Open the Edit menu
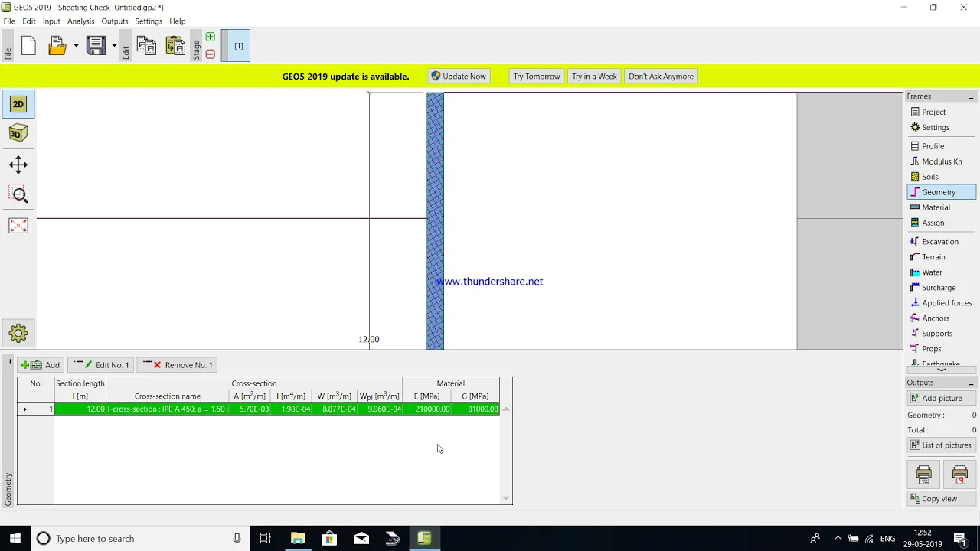980x551 pixels. [x=29, y=21]
